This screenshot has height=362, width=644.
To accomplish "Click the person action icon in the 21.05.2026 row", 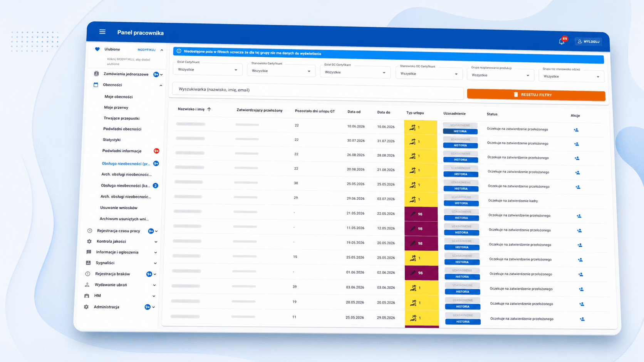I will pos(579,216).
